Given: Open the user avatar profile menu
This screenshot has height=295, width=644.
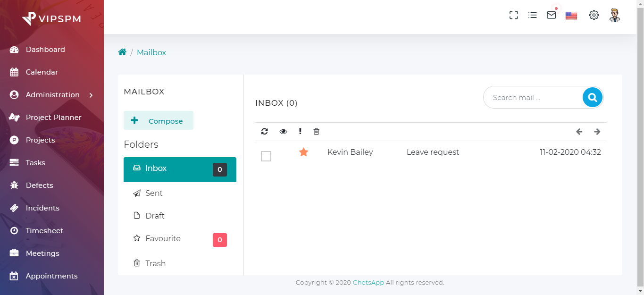Looking at the screenshot, I should coord(614,15).
